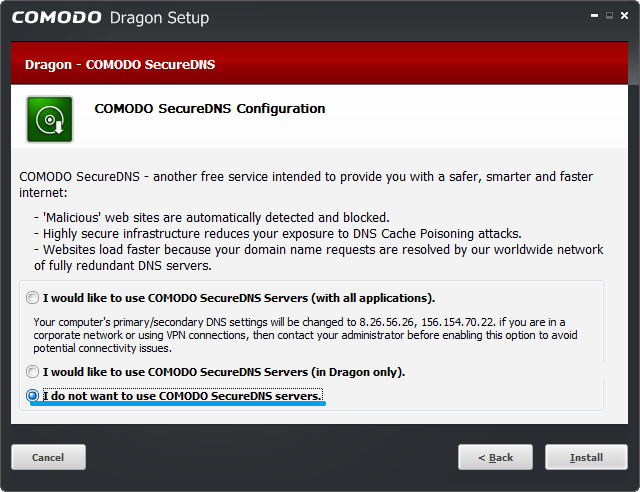Click the 'Malicious' web sites bullet text

click(x=212, y=217)
